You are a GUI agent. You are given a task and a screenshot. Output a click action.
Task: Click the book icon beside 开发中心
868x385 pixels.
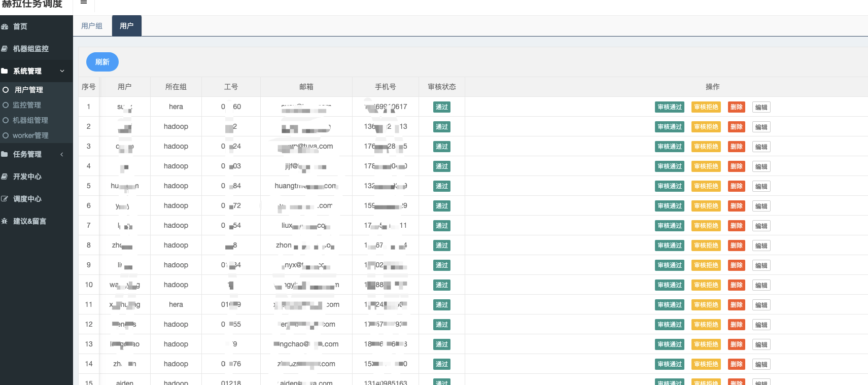point(5,177)
